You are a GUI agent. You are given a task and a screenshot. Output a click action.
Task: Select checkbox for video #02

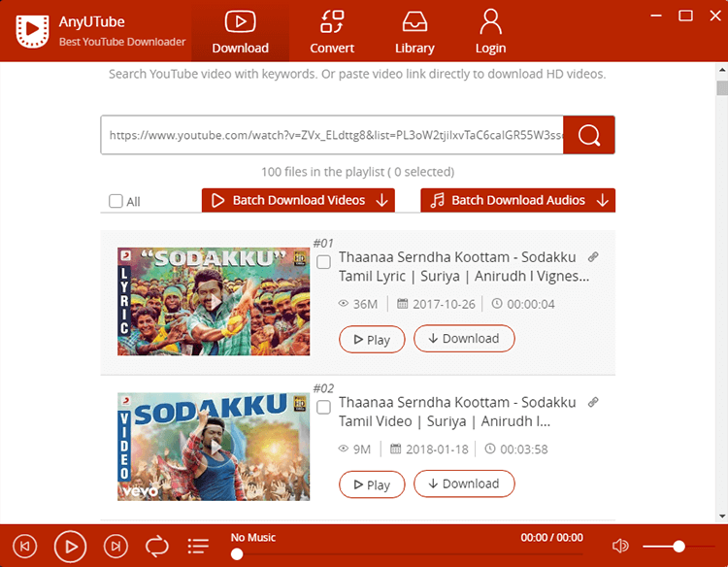323,407
